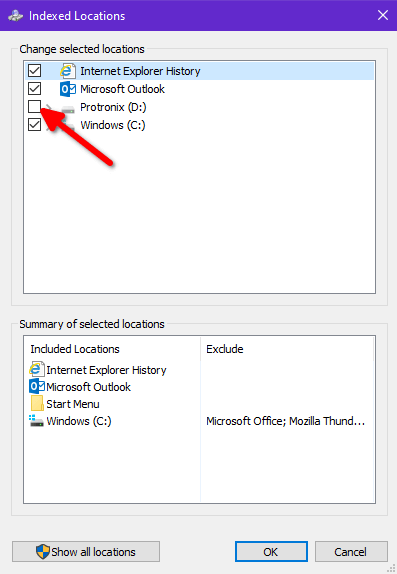Select Internet Explorer History in locations tree
Image resolution: width=397 pixels, height=574 pixels.
point(140,71)
